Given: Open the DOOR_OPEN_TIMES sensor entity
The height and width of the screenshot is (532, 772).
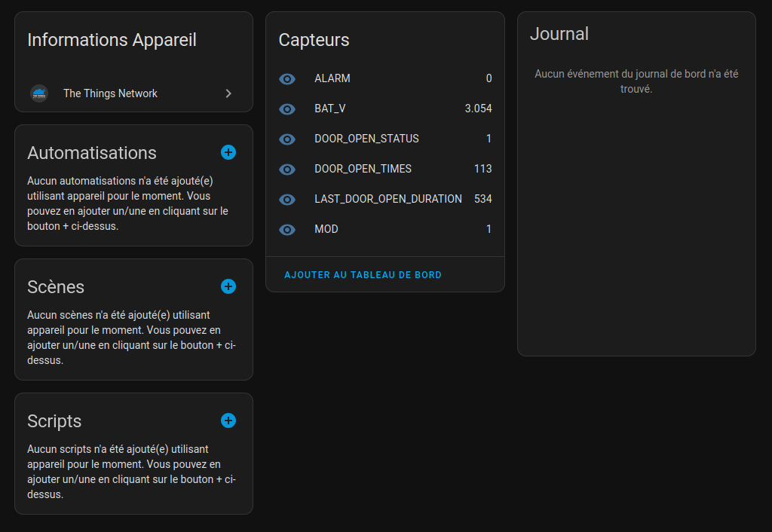Looking at the screenshot, I should click(x=385, y=169).
